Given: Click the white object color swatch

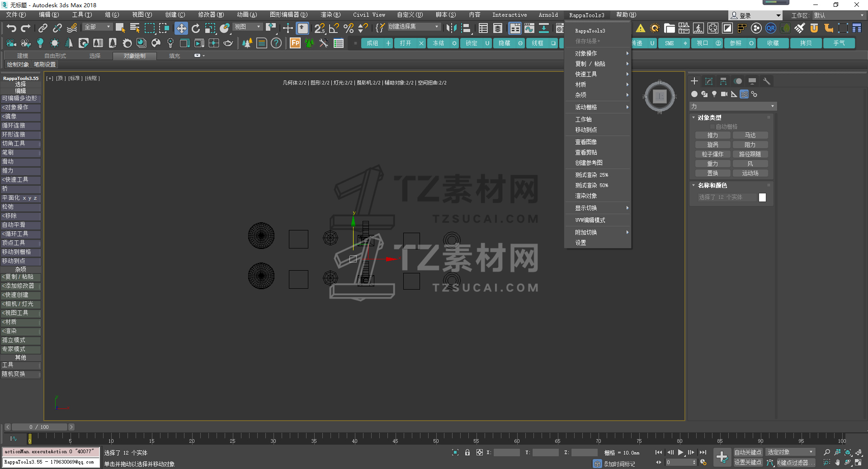Looking at the screenshot, I should [762, 197].
